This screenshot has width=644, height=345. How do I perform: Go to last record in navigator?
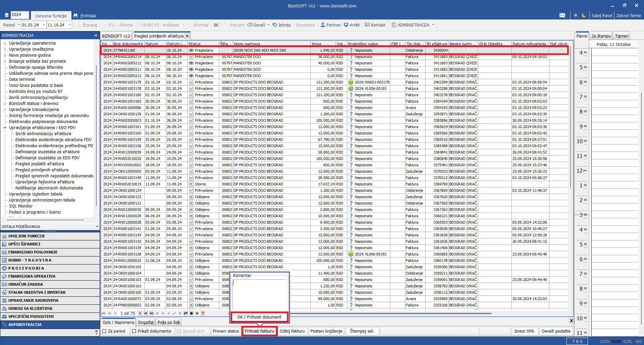point(151,313)
